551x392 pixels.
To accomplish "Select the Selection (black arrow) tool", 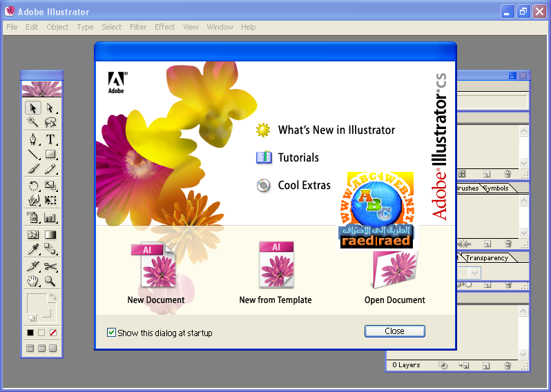I will [33, 108].
